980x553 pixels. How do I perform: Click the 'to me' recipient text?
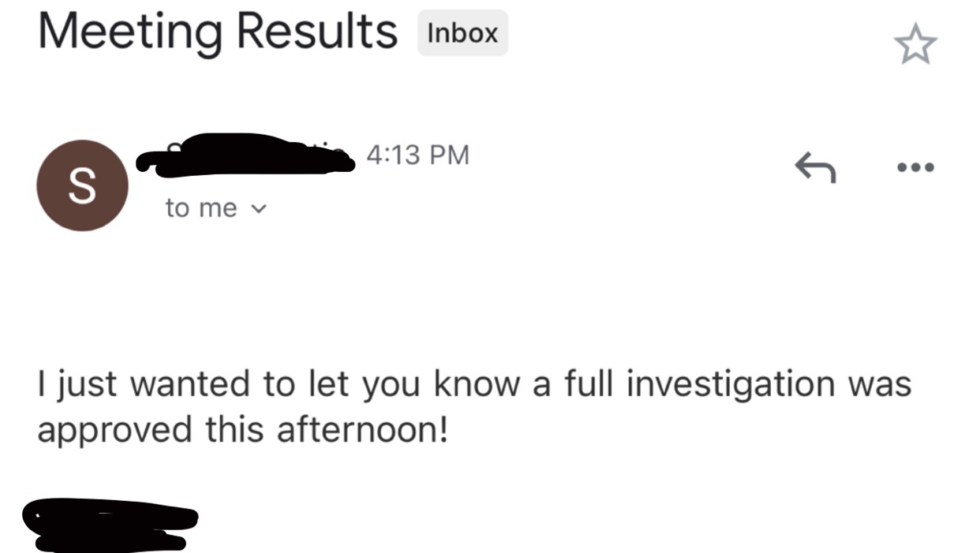pos(201,208)
